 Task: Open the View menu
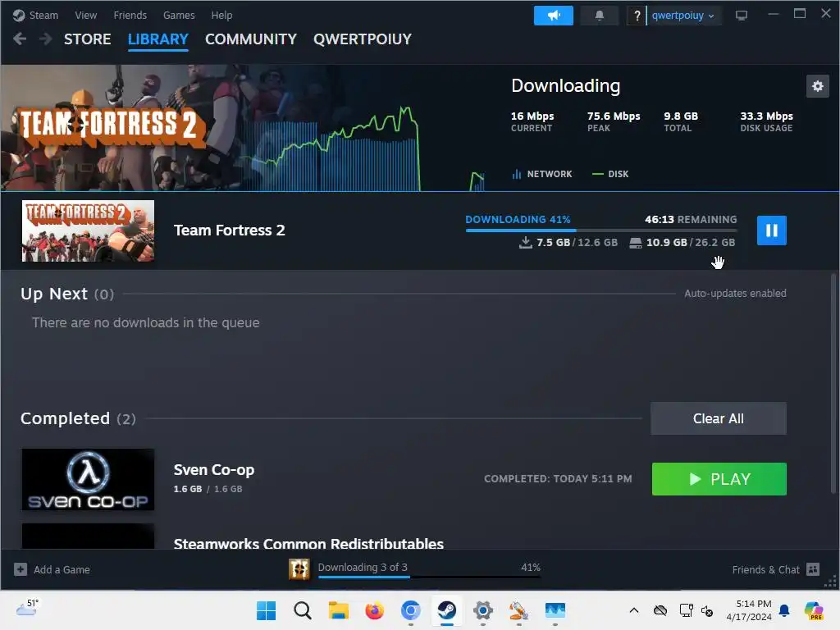coord(85,16)
